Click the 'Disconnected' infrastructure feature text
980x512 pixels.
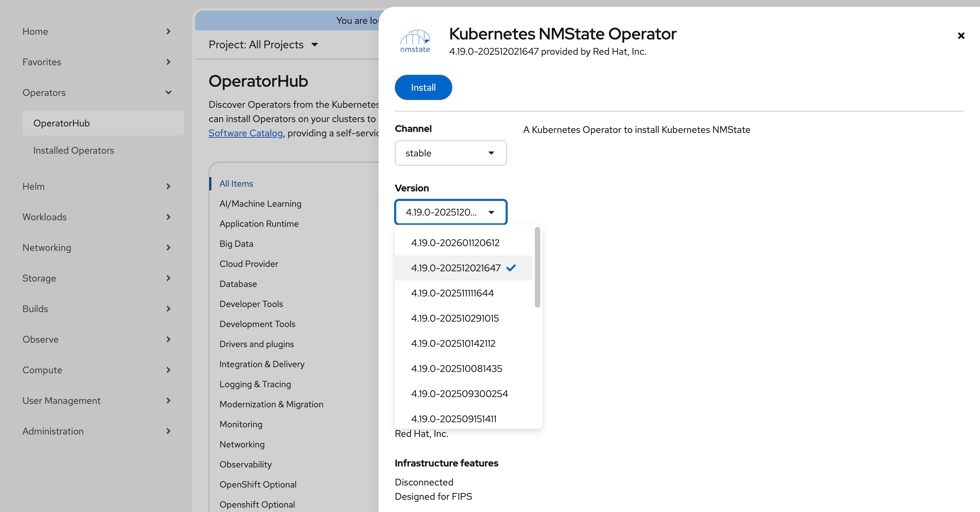click(424, 482)
